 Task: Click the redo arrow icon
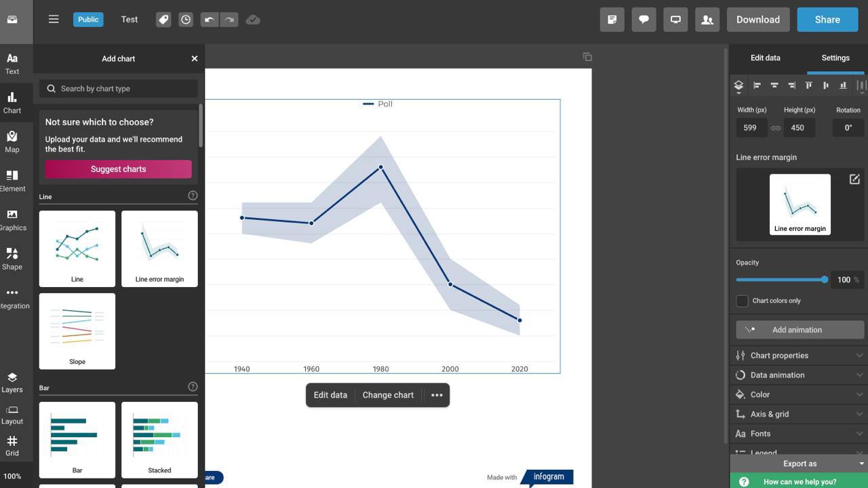[x=229, y=20]
